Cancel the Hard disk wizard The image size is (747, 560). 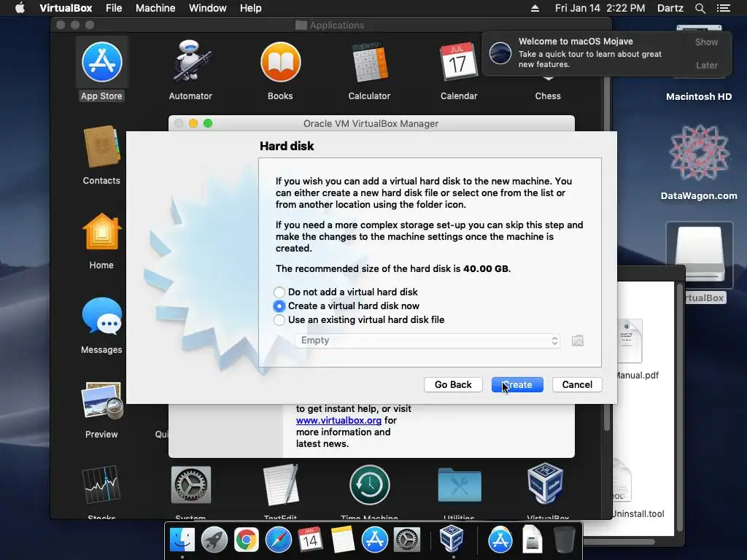click(x=577, y=385)
